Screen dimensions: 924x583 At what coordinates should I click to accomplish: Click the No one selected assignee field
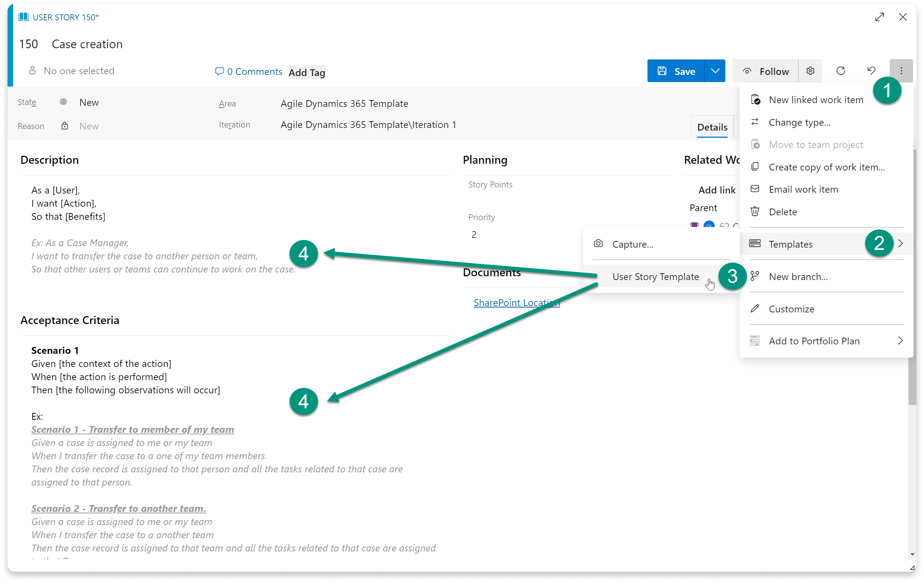click(79, 71)
